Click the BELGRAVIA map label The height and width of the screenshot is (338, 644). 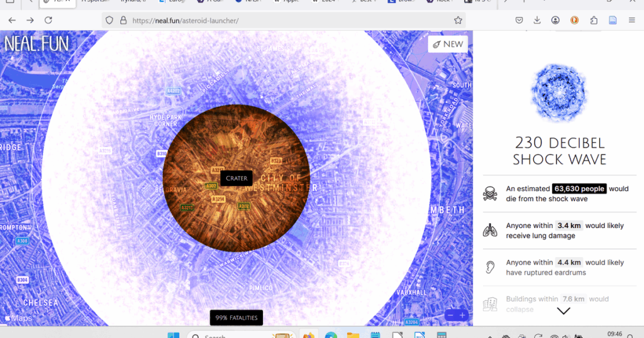pos(171,190)
